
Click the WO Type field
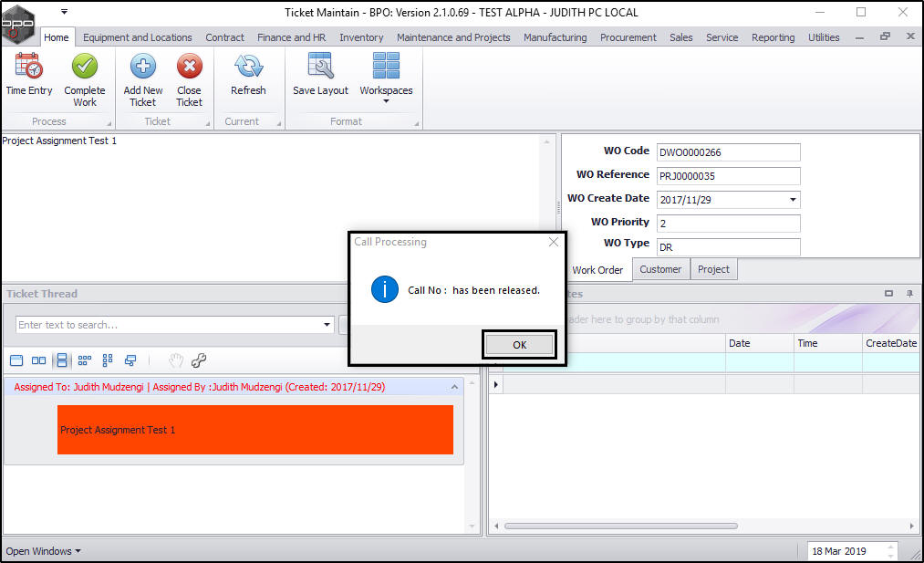(729, 247)
